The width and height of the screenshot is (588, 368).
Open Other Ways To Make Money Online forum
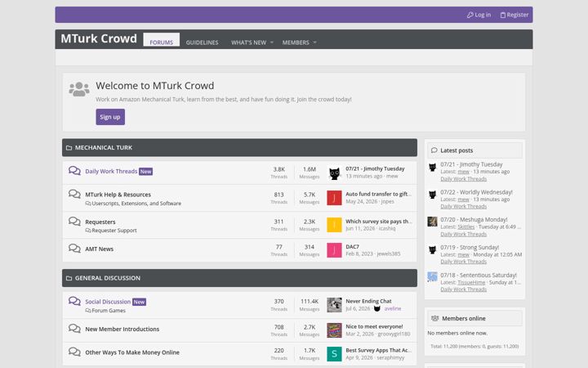point(132,352)
